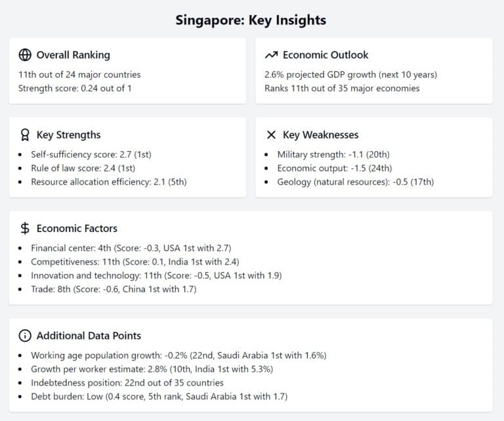Click the award ribbon icon beside Key Strengths

coord(26,135)
